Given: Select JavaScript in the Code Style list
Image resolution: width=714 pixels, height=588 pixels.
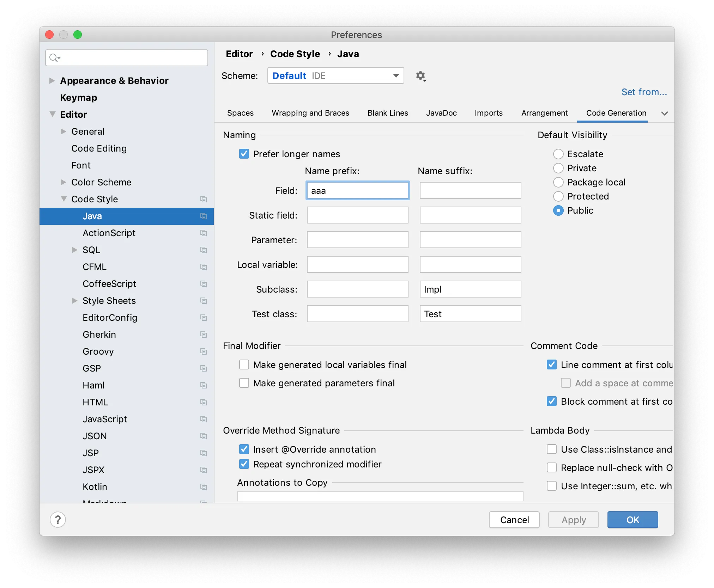Looking at the screenshot, I should (105, 419).
